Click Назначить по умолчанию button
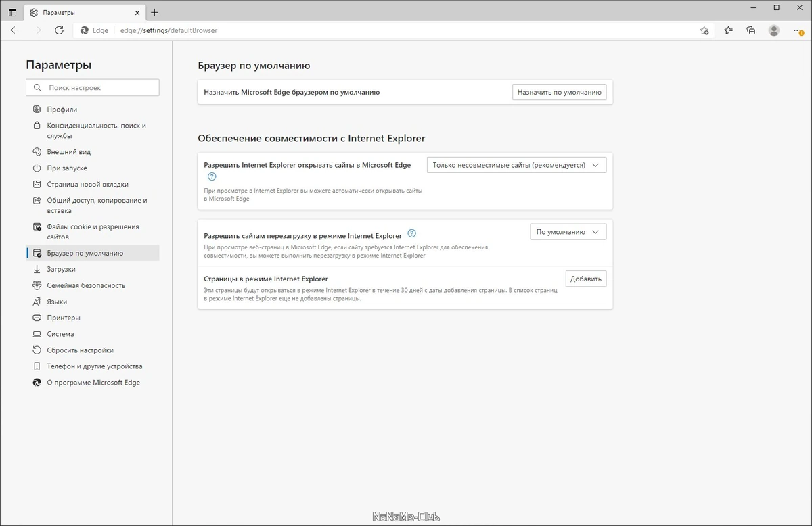 tap(559, 92)
